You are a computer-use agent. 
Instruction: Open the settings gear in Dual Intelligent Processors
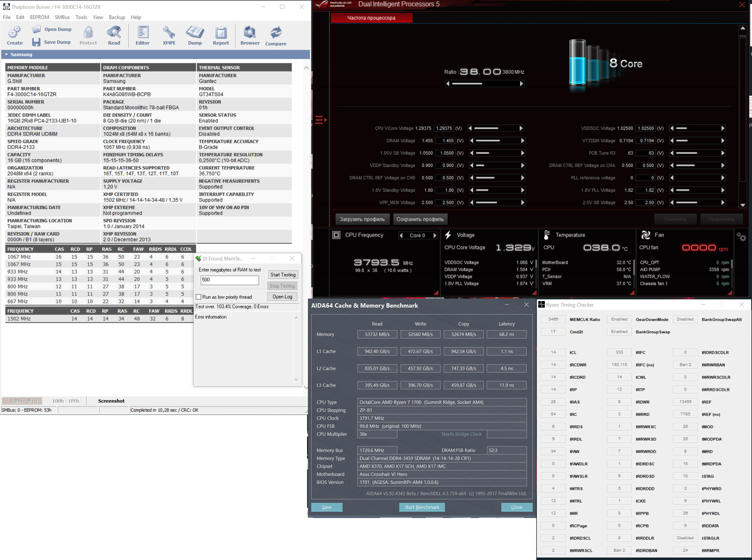coord(741,237)
